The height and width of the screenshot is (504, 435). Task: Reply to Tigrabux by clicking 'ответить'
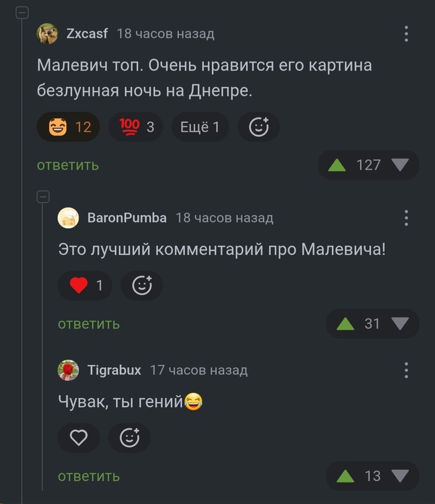click(89, 476)
